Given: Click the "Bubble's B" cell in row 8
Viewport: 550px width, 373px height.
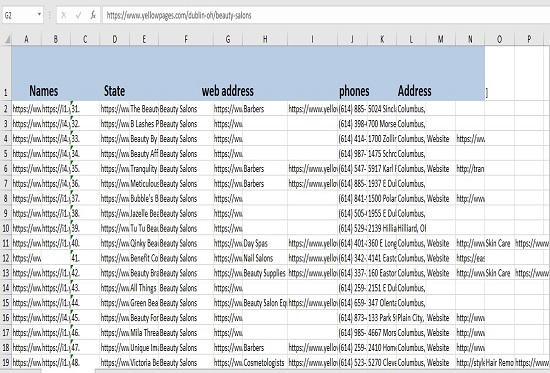Looking at the screenshot, I should pos(144,199).
